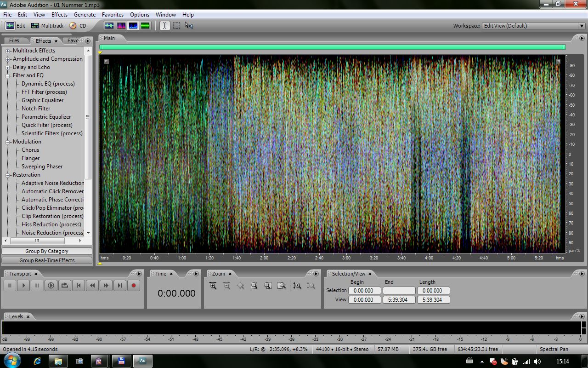
Task: Switch to Spectral Frequency display
Action: [x=121, y=26]
